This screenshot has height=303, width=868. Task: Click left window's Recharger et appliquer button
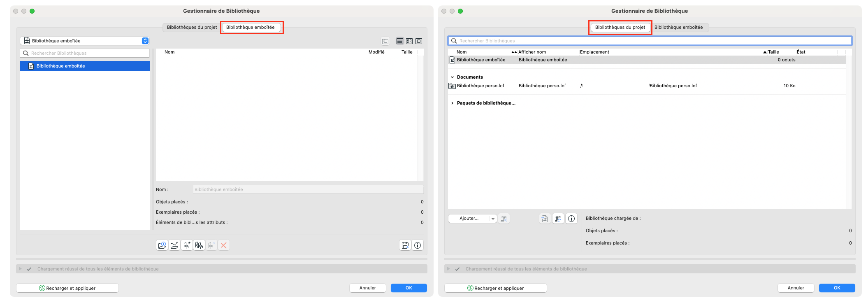pyautogui.click(x=67, y=288)
